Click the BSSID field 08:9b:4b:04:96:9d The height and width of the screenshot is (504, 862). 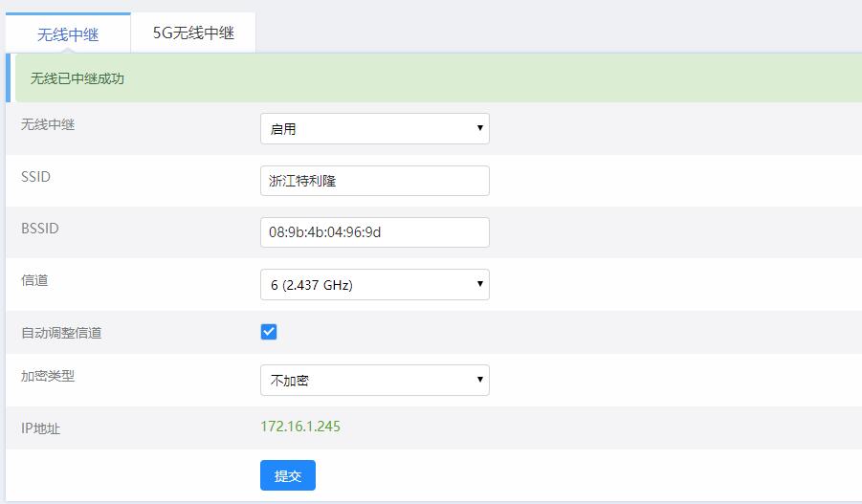(375, 232)
